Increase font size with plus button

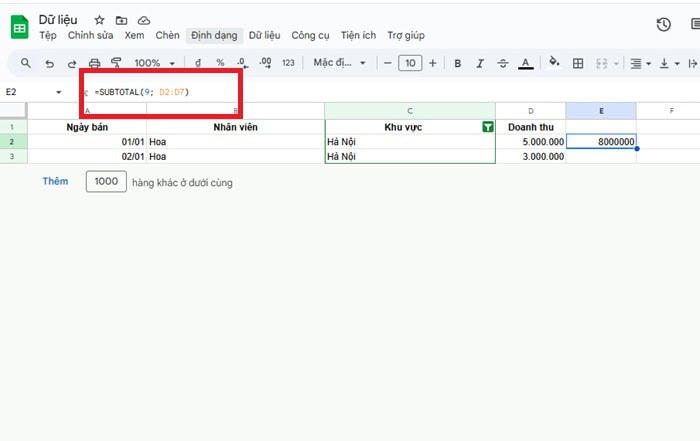pyautogui.click(x=432, y=63)
